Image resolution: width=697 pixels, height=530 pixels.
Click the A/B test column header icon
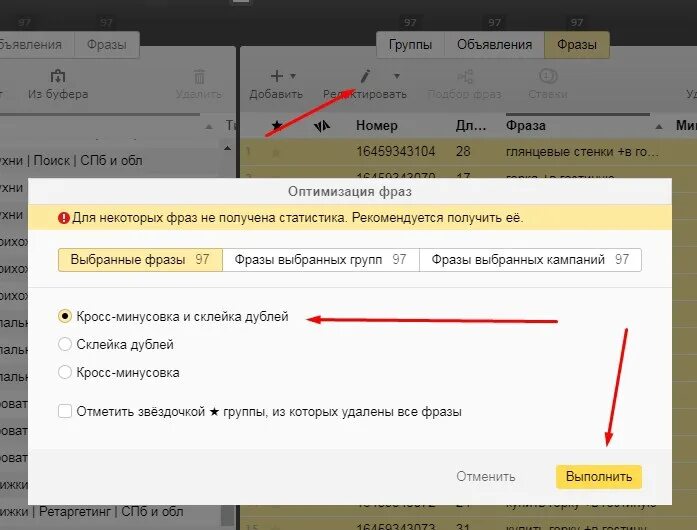tap(321, 126)
